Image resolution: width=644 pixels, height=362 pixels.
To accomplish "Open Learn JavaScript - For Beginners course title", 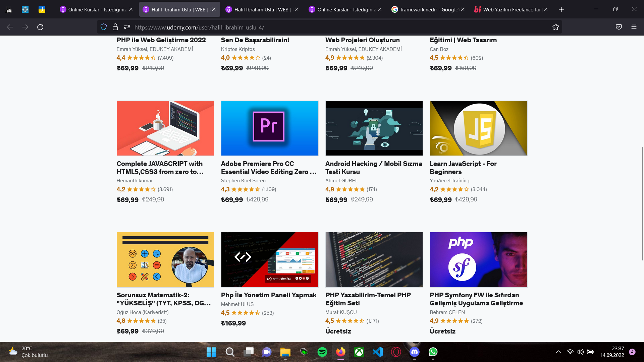I will click(x=463, y=168).
